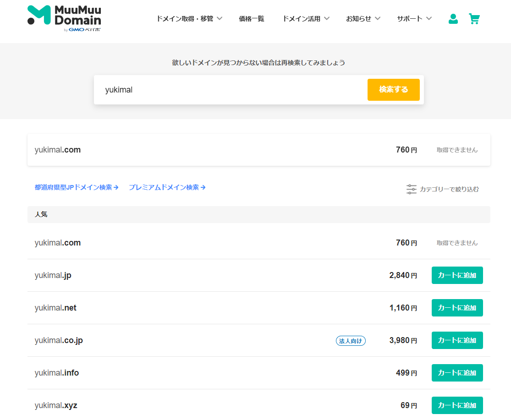Open 都道府県型JPドメイン検索 link
The image size is (511, 420).
(x=77, y=187)
